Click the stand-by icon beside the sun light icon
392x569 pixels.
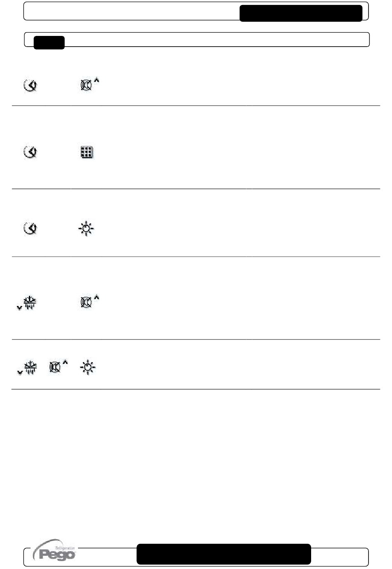click(30, 228)
